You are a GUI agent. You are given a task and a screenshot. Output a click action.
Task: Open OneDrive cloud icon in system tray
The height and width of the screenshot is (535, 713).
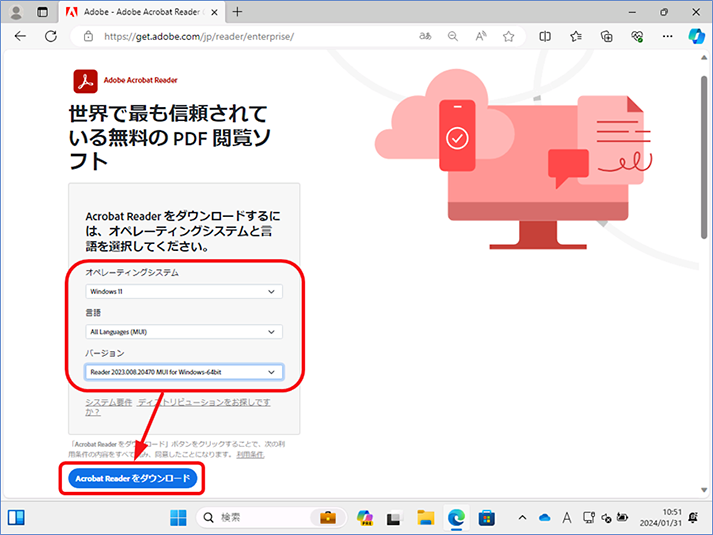(544, 518)
